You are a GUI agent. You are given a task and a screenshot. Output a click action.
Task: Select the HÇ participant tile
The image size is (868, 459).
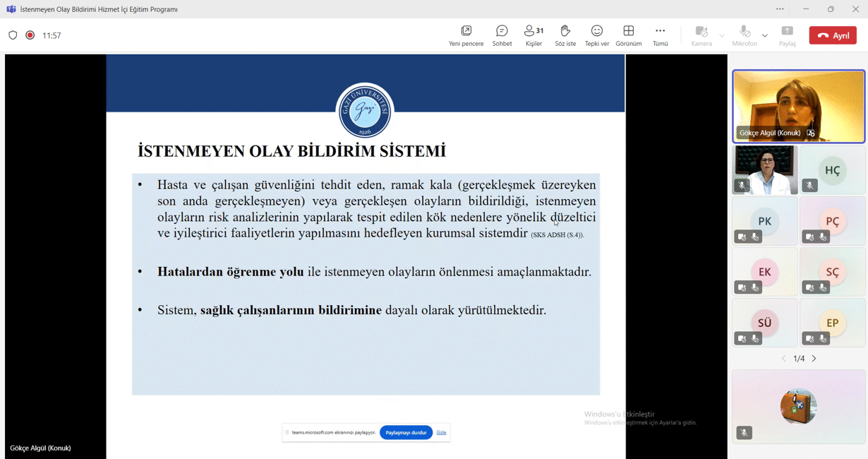[x=833, y=170]
